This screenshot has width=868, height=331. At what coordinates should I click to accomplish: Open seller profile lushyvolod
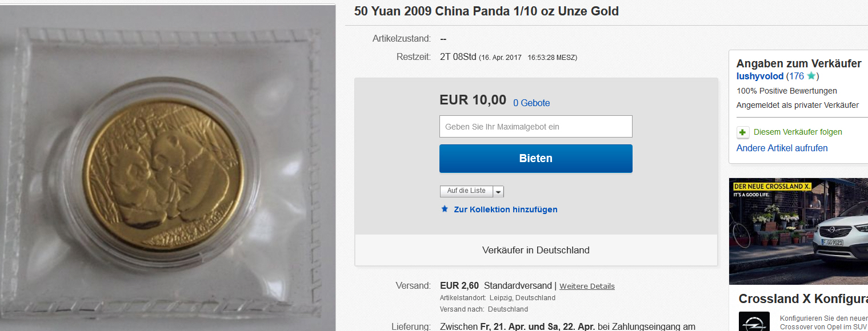[760, 76]
